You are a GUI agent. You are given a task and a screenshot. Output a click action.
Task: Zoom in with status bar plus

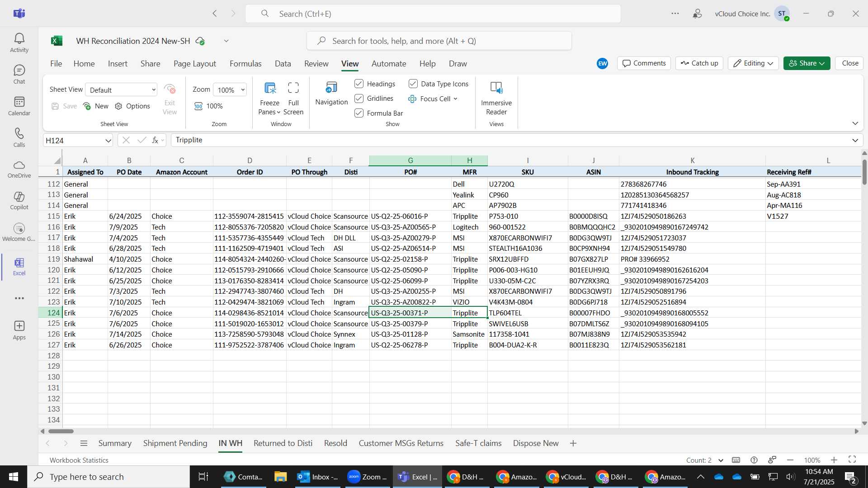[x=834, y=460]
